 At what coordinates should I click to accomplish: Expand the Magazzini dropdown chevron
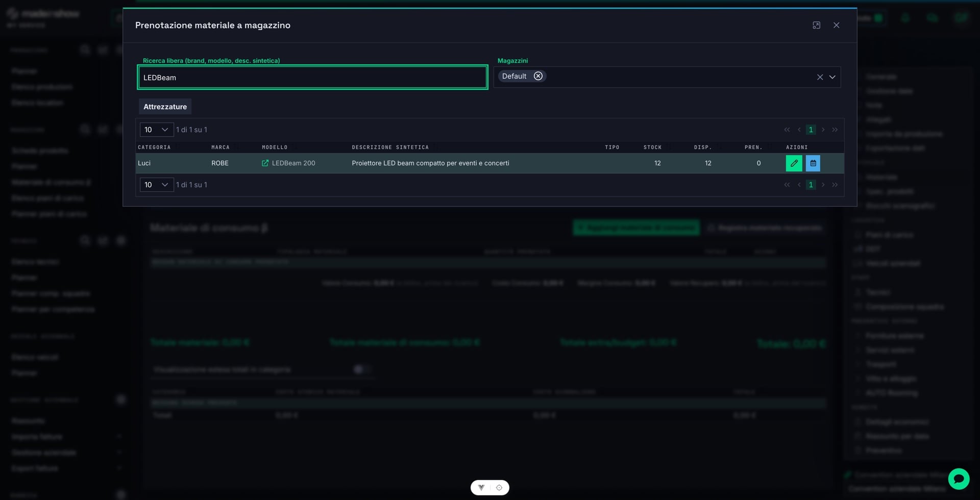832,77
